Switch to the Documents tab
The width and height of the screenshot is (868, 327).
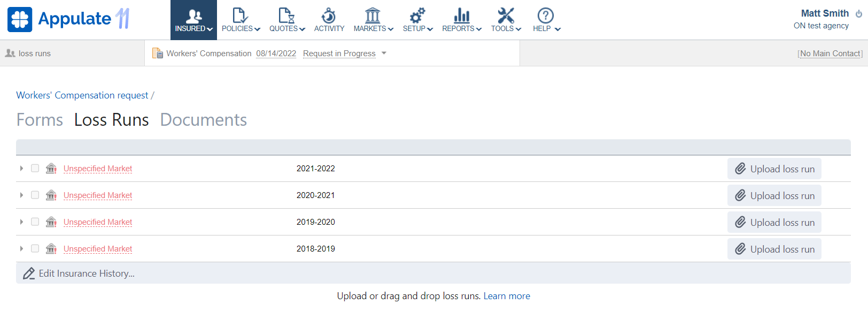(203, 120)
